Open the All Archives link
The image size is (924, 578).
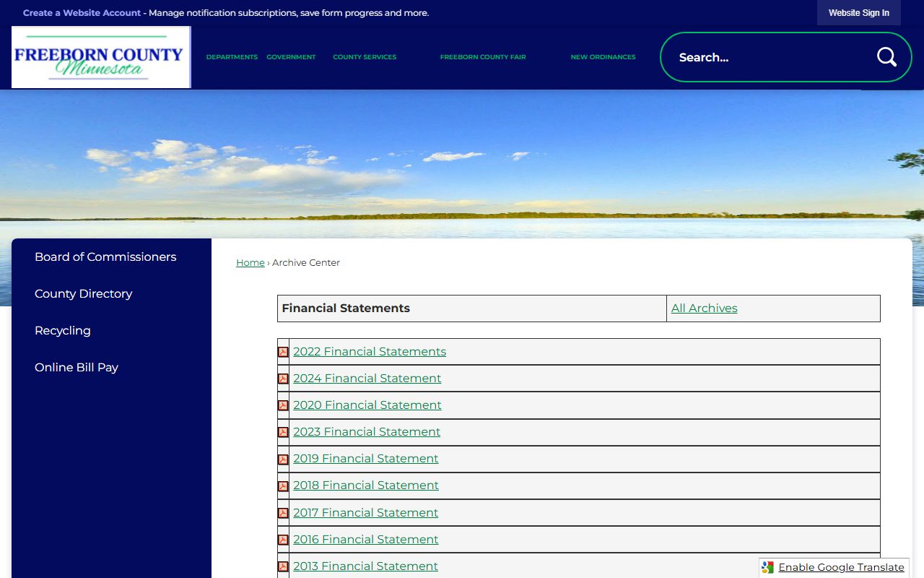click(705, 308)
